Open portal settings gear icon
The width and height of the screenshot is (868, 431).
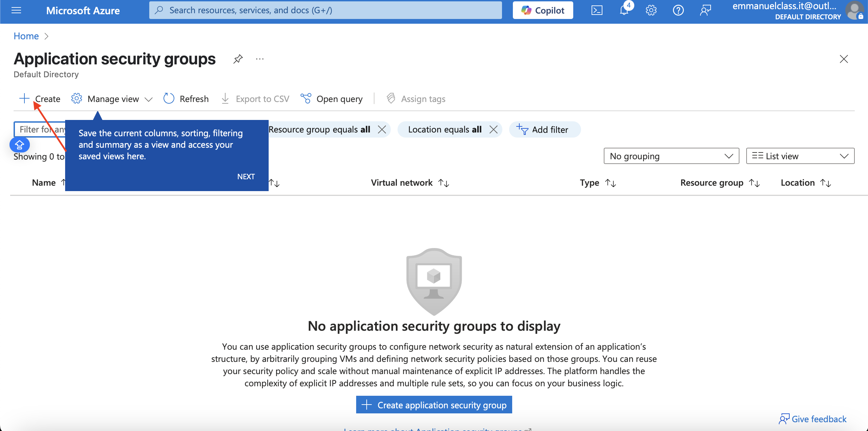[651, 11]
